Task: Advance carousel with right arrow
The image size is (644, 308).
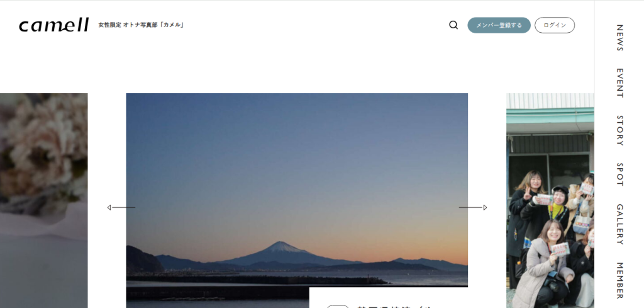Action: click(473, 207)
